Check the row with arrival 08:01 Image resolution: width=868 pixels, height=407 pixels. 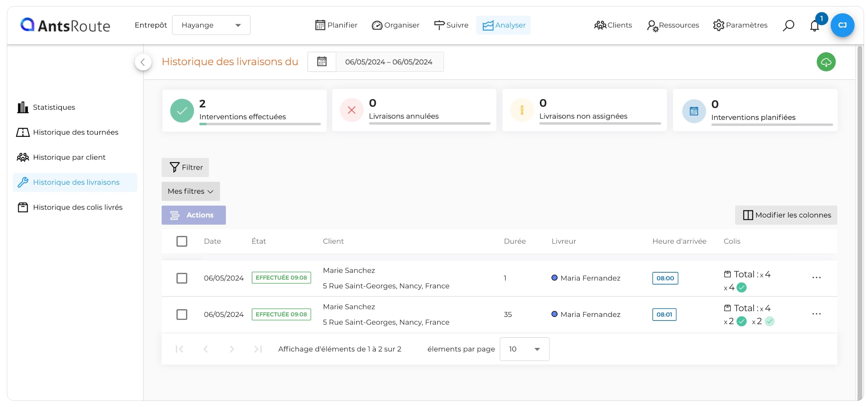point(182,314)
